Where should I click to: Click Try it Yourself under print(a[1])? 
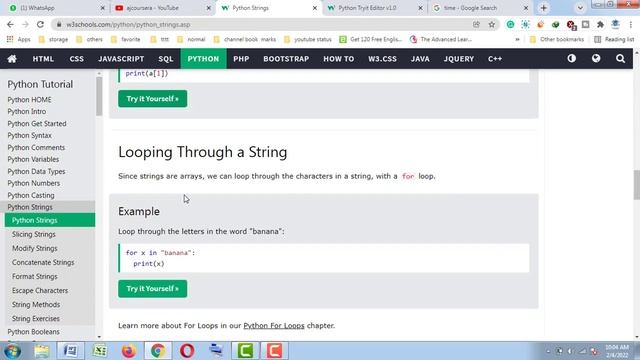153,99
